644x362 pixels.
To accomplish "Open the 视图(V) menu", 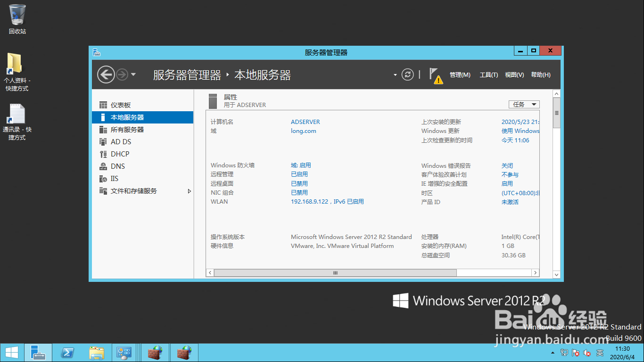I will click(514, 75).
